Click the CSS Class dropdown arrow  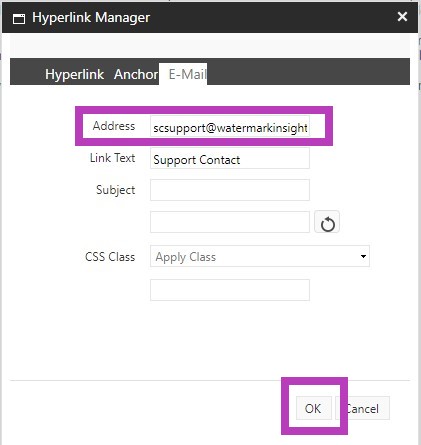click(x=363, y=256)
